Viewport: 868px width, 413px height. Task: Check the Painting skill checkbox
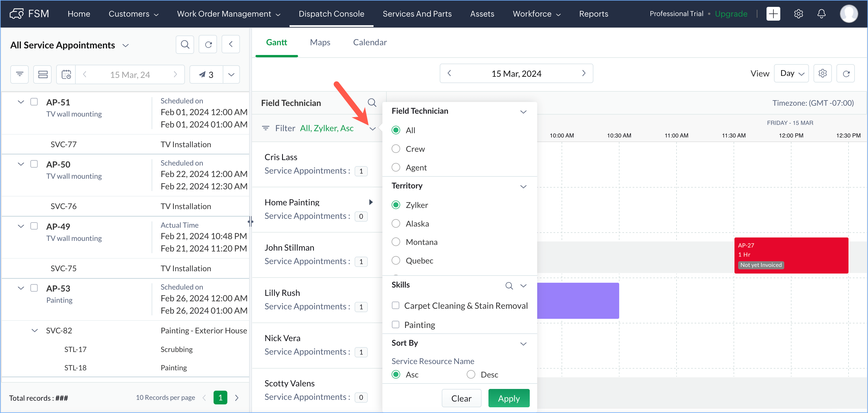(x=396, y=324)
